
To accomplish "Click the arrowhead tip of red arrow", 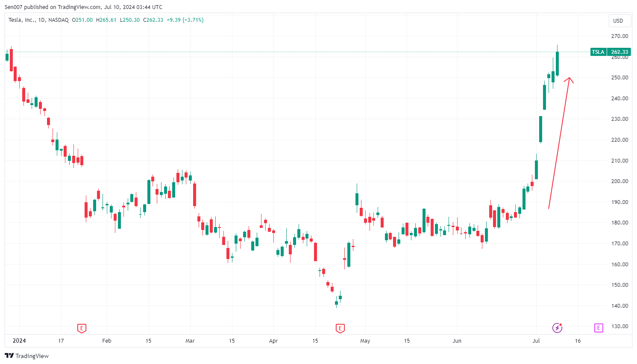I will (x=569, y=79).
